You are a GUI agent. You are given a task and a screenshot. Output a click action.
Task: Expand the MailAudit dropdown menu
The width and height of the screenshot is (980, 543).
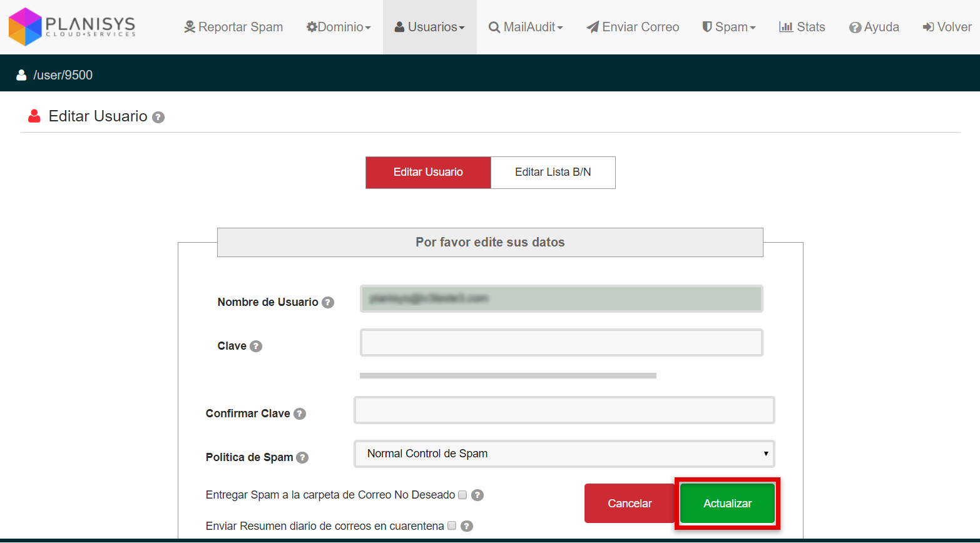coord(526,27)
